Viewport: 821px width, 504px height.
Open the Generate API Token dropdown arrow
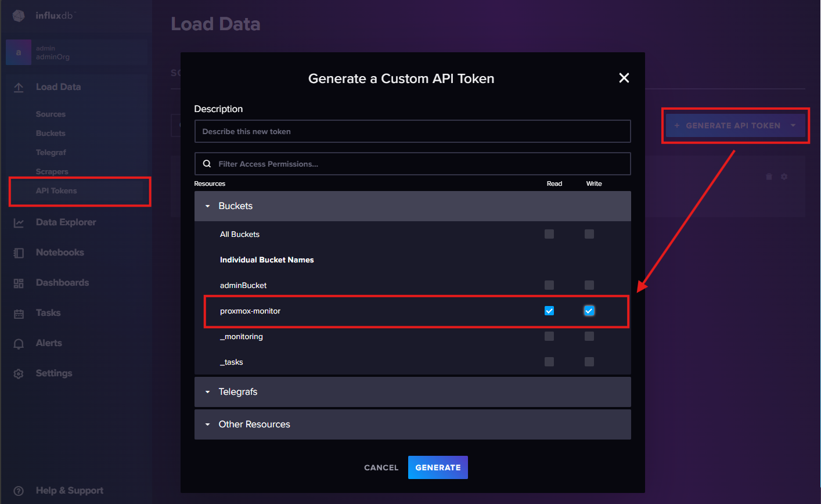pos(793,125)
